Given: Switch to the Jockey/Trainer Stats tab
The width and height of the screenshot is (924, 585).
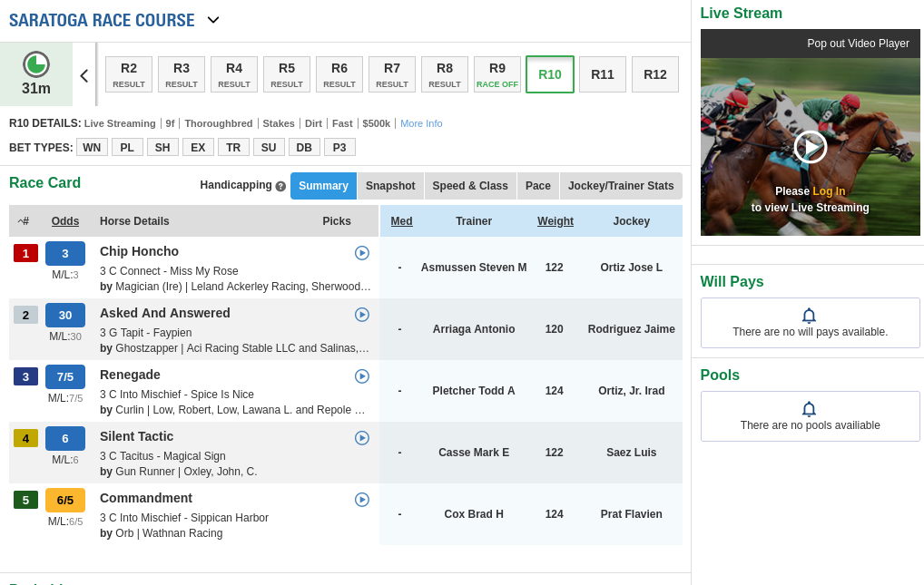Looking at the screenshot, I should 621,186.
